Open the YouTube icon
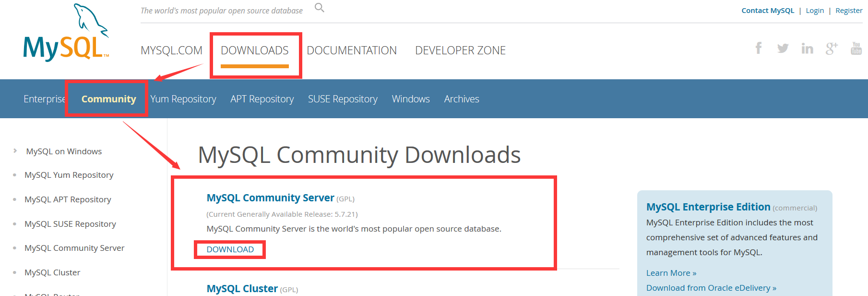The height and width of the screenshot is (296, 868). tap(856, 48)
